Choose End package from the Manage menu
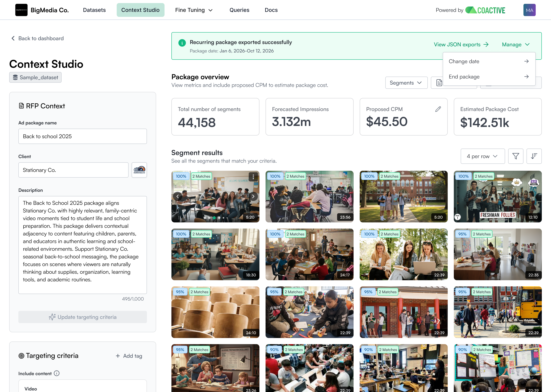 coord(489,77)
